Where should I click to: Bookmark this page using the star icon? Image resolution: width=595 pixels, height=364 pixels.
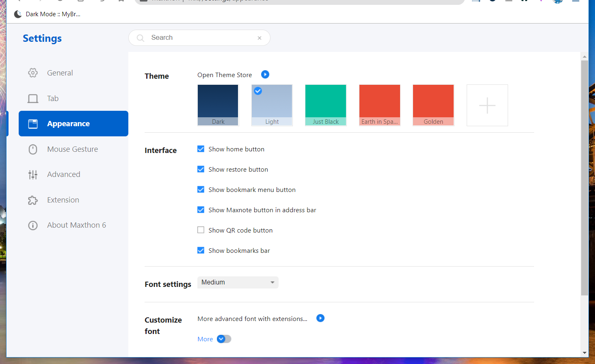pyautogui.click(x=120, y=1)
